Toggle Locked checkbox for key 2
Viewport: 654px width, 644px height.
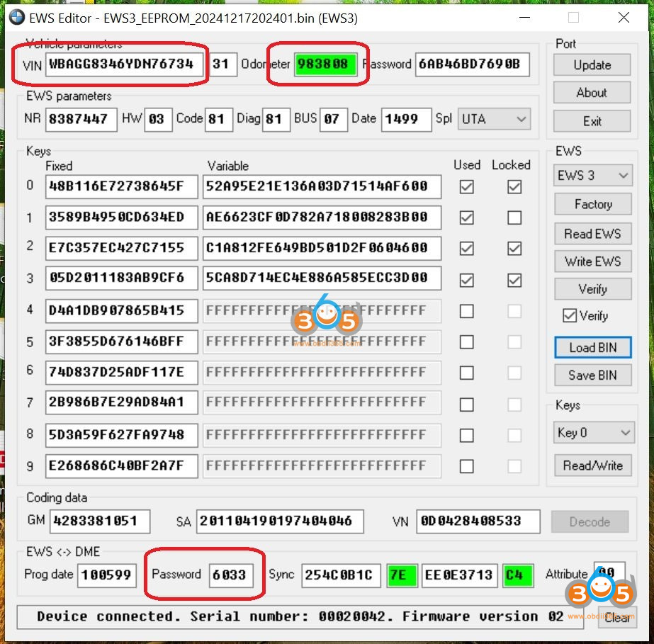(514, 249)
